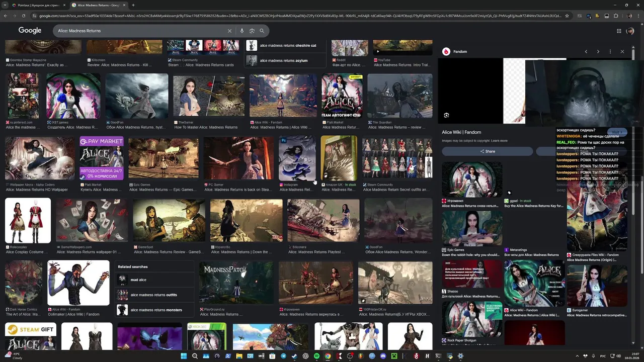Clear the search box with the X icon
644x362 pixels.
tap(229, 31)
